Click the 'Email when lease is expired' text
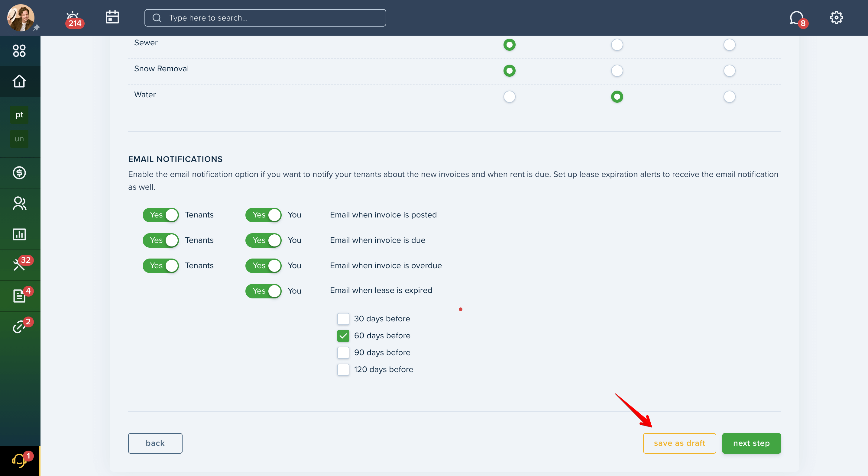Image resolution: width=868 pixels, height=476 pixels. click(x=381, y=290)
